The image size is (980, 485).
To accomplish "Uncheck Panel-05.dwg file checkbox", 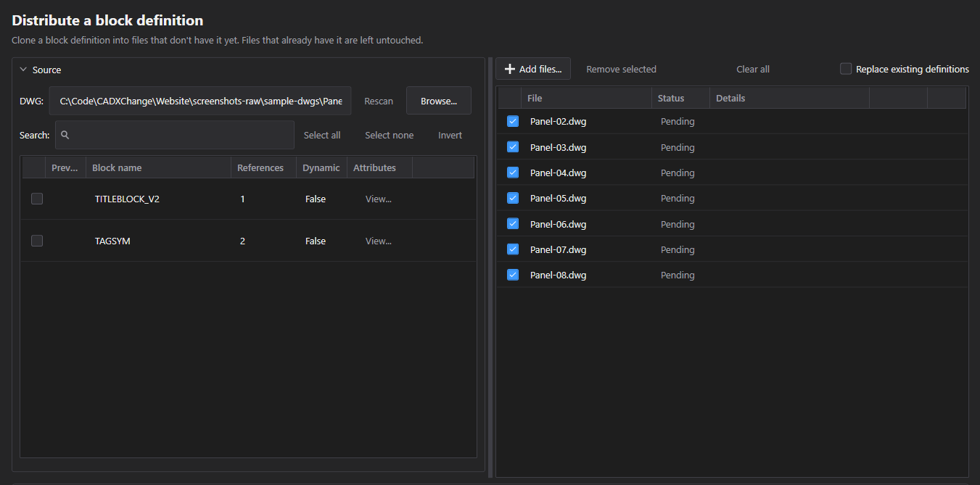I will pos(513,198).
